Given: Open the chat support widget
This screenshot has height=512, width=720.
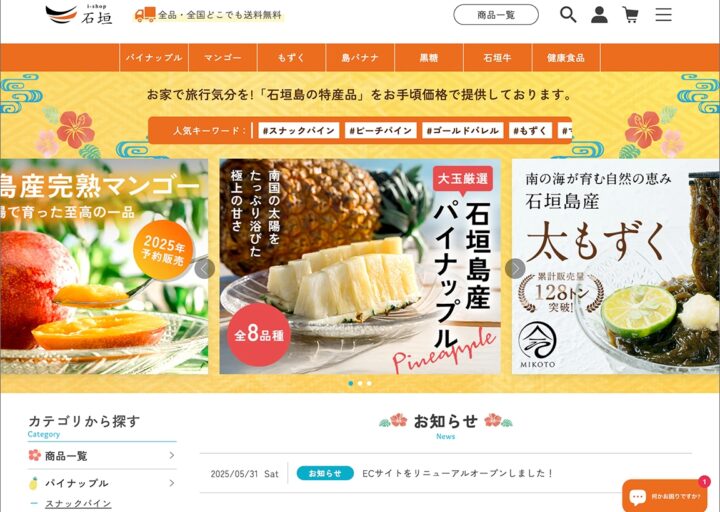Looking at the screenshot, I should (665, 496).
